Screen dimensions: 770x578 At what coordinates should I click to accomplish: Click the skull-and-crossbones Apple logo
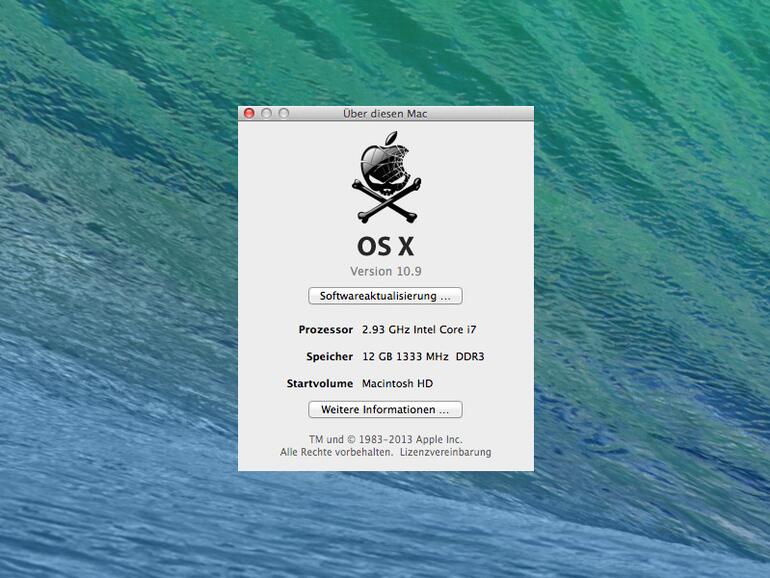(385, 181)
